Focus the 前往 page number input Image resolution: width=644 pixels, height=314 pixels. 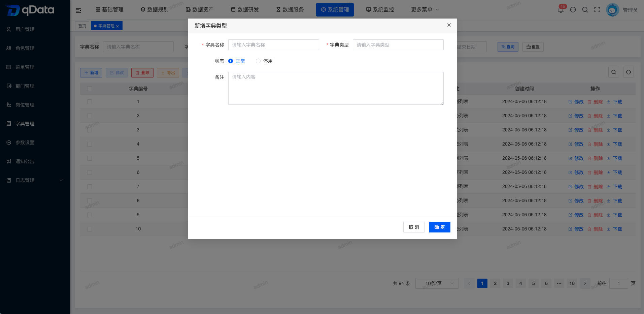point(619,283)
